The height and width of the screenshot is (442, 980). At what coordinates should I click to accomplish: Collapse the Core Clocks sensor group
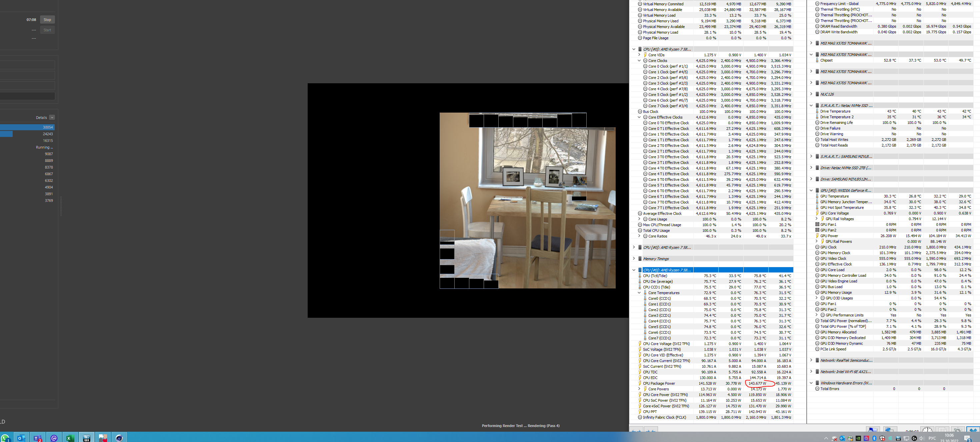(x=639, y=61)
